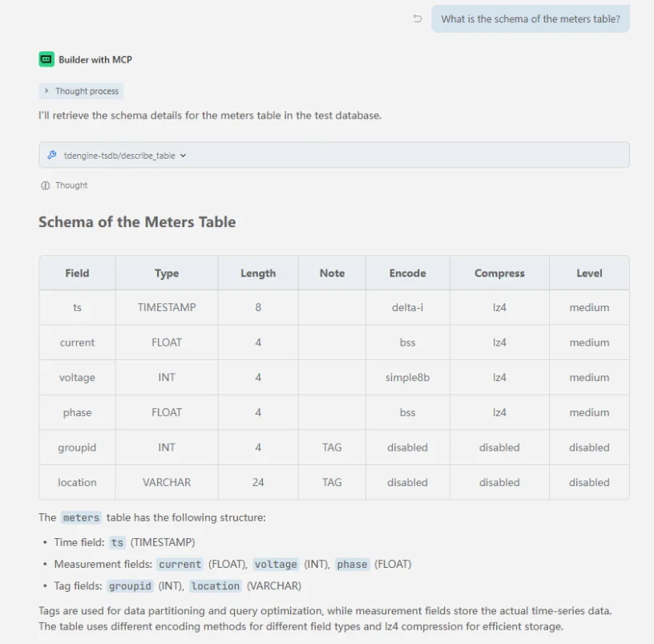
Task: Click the VARCHAR cell in location row
Action: 167,483
